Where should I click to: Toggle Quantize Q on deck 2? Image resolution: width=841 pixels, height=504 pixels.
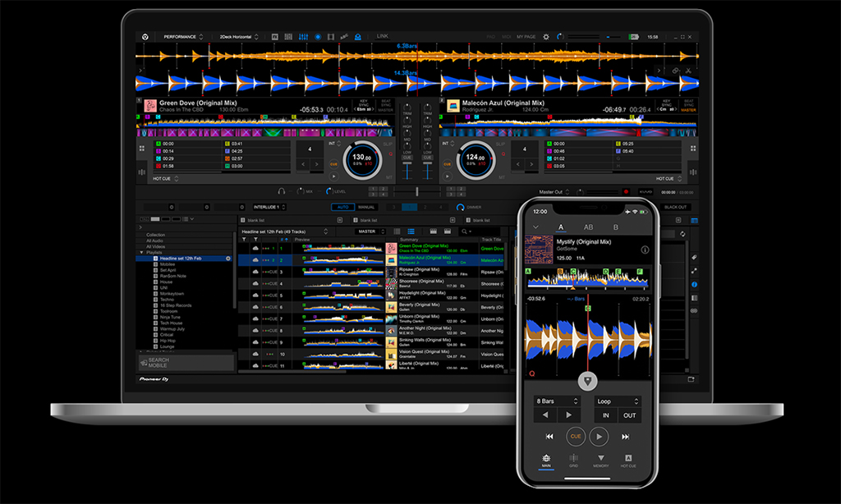[x=503, y=154]
